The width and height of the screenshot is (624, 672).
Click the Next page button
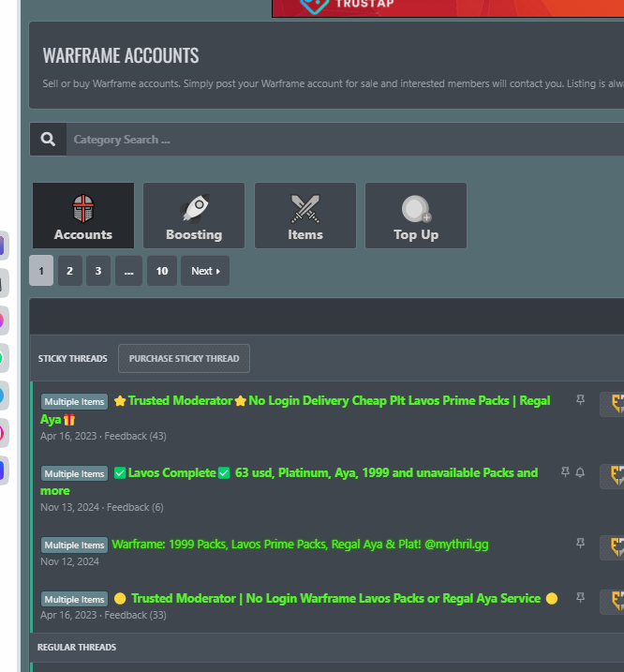tap(205, 271)
